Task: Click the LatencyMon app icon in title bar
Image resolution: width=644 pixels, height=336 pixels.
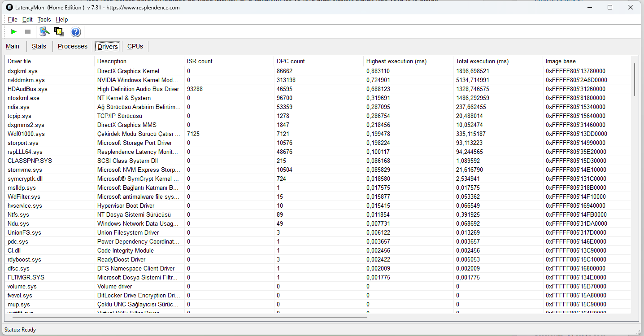Action: coord(9,7)
